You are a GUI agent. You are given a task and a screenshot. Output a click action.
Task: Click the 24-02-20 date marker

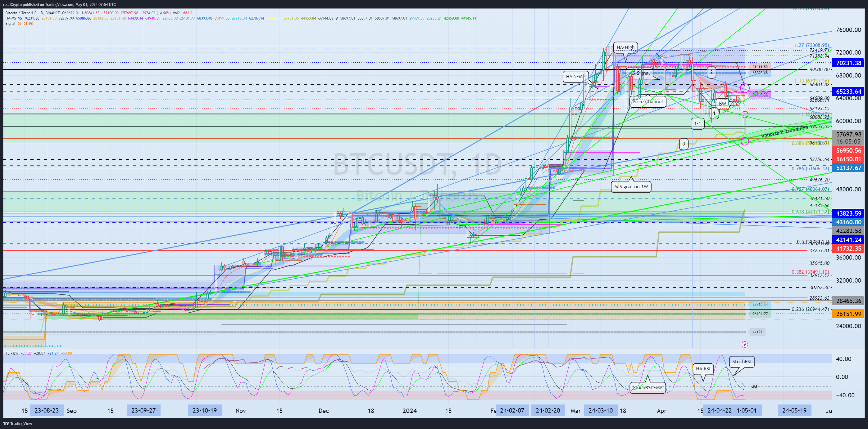(x=548, y=410)
